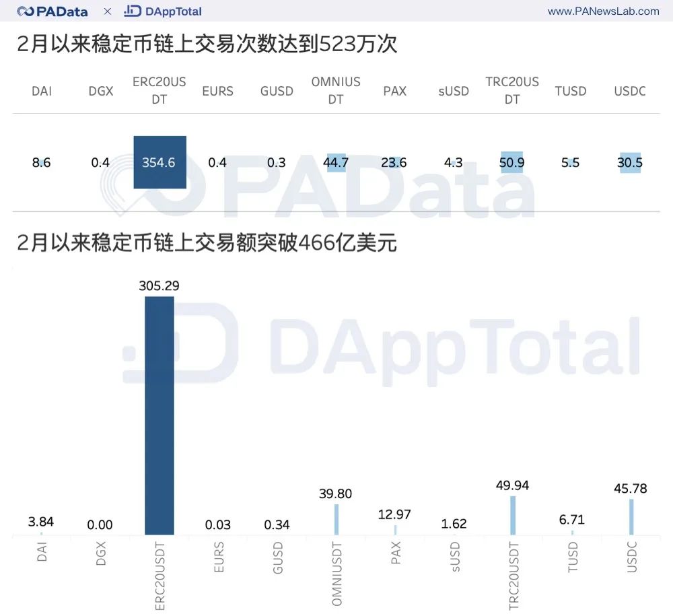The height and width of the screenshot is (616, 673).
Task: Click the 50.9 TRC20USDT transaction count cell
Action: (511, 162)
